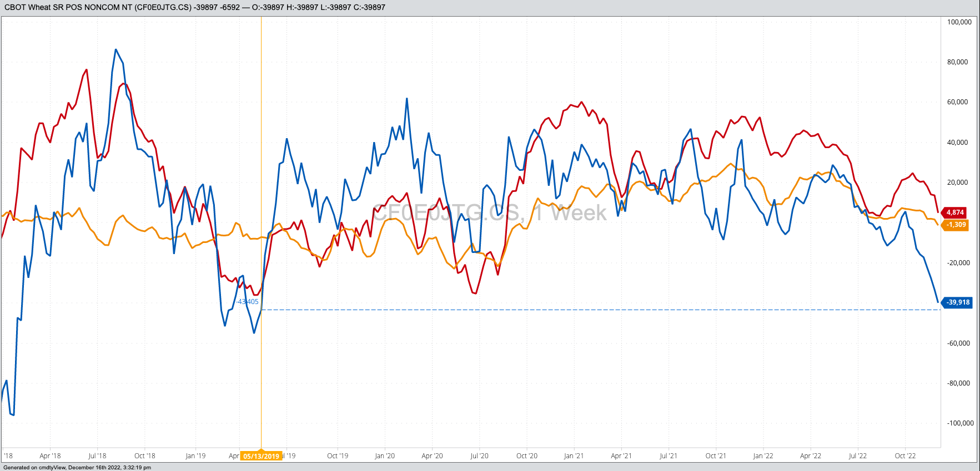Click the Jul '18 x-axis label

pos(97,456)
